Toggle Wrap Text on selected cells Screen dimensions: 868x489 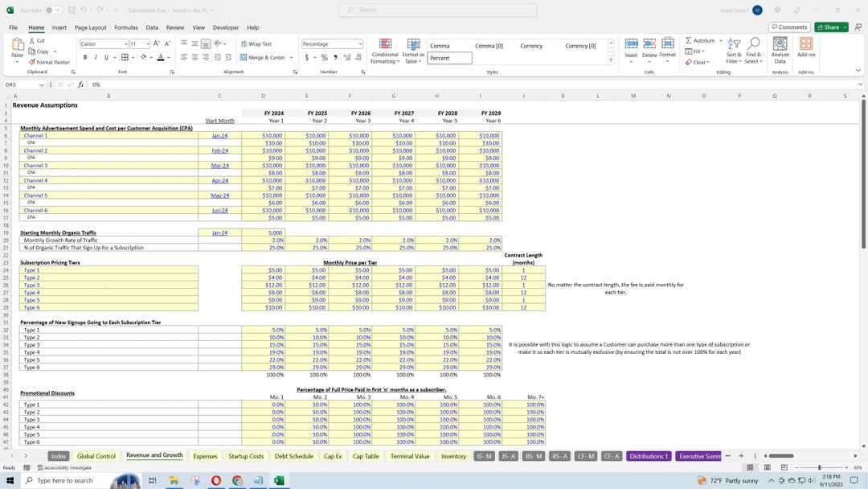(255, 43)
